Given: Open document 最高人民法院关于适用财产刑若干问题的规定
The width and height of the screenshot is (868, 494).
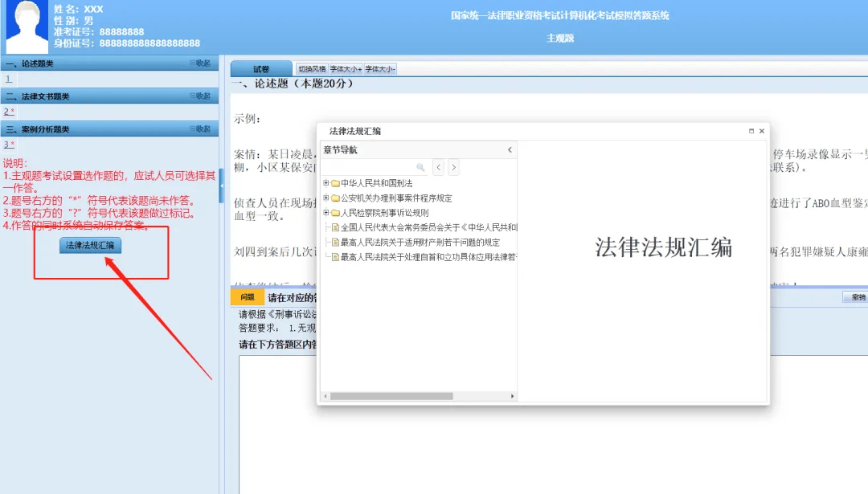Looking at the screenshot, I should coord(416,243).
